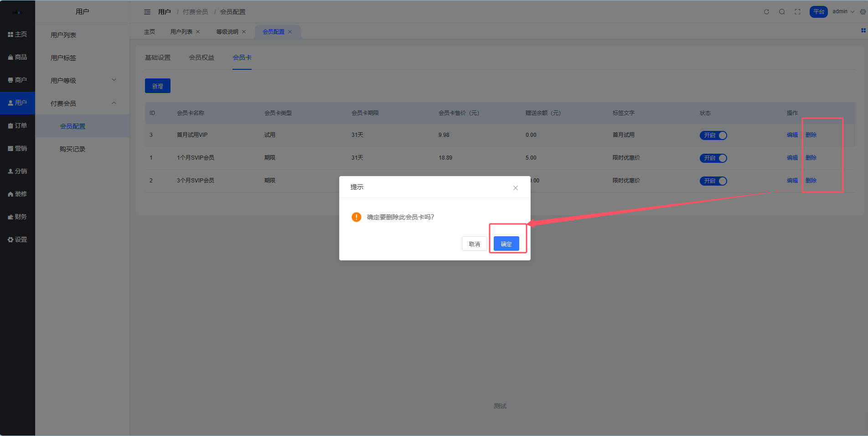Click 取消 to cancel deletion
This screenshot has width=868, height=436.
[x=474, y=244]
